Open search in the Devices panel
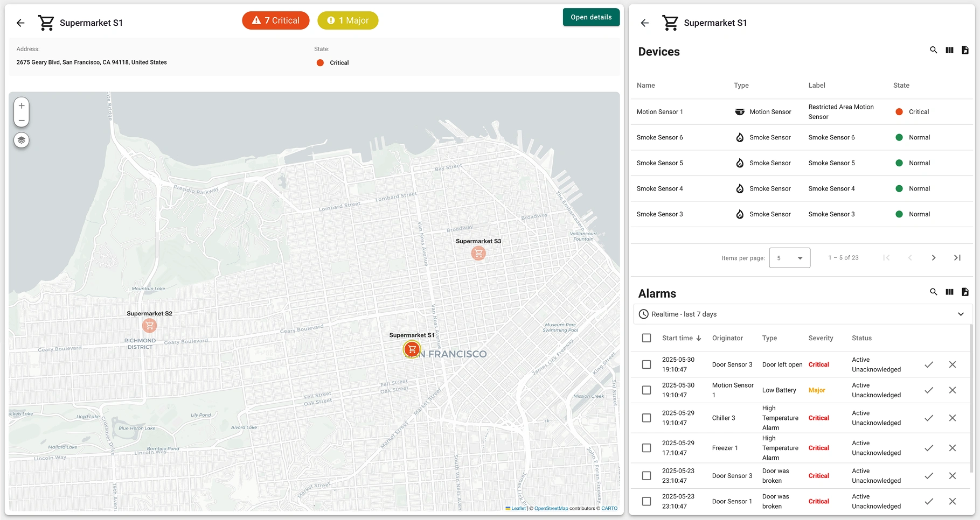 click(x=934, y=50)
